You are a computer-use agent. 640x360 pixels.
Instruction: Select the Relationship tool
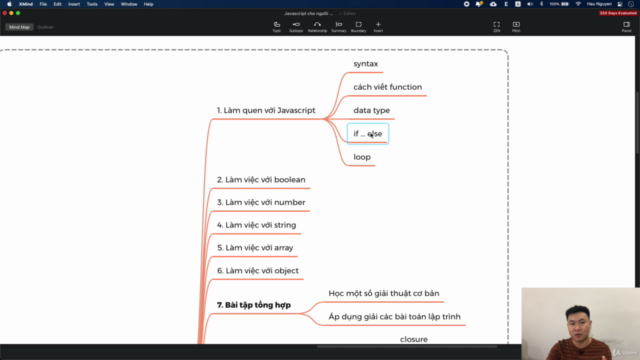point(317,27)
